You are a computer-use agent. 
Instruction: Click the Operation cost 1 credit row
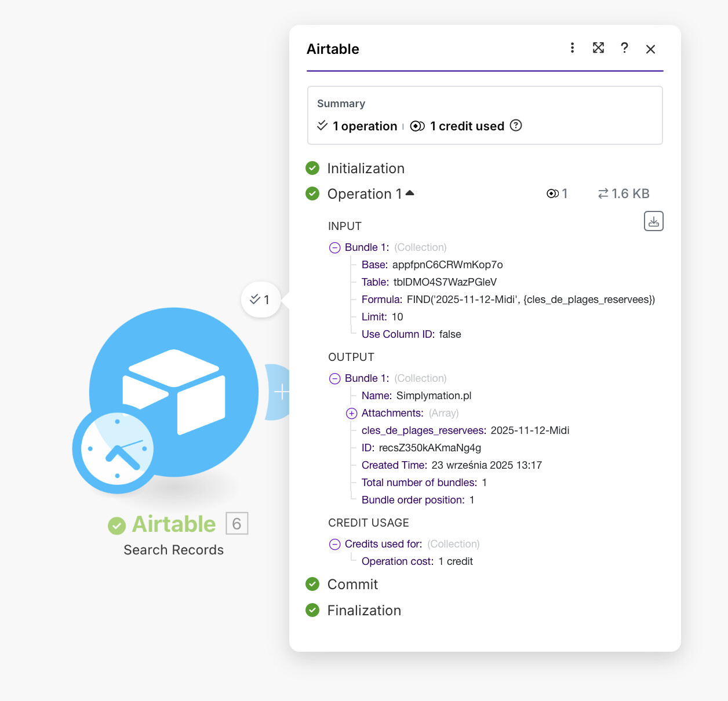[x=417, y=561]
